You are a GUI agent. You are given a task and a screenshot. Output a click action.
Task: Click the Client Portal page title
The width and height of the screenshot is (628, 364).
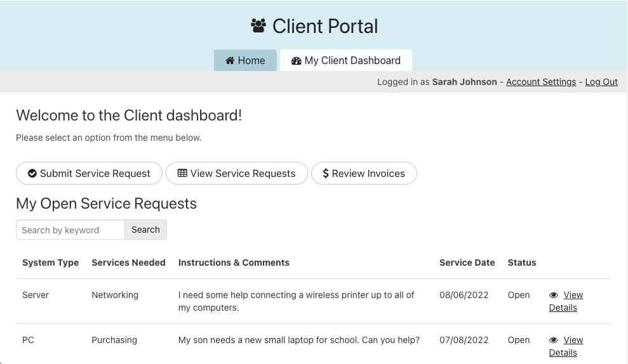click(324, 26)
